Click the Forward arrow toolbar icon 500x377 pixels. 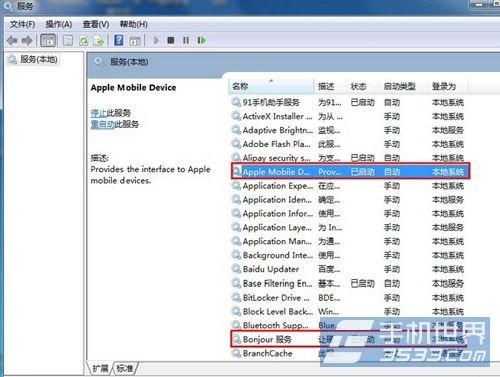point(27,41)
